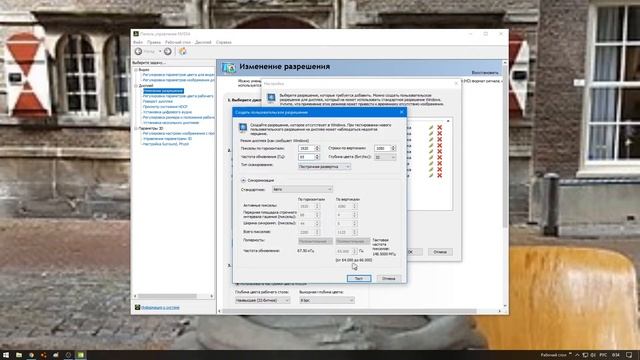The width and height of the screenshot is (640, 360).
Task: Click the 'Пикселы по горизонтали' value field
Action: click(x=306, y=148)
